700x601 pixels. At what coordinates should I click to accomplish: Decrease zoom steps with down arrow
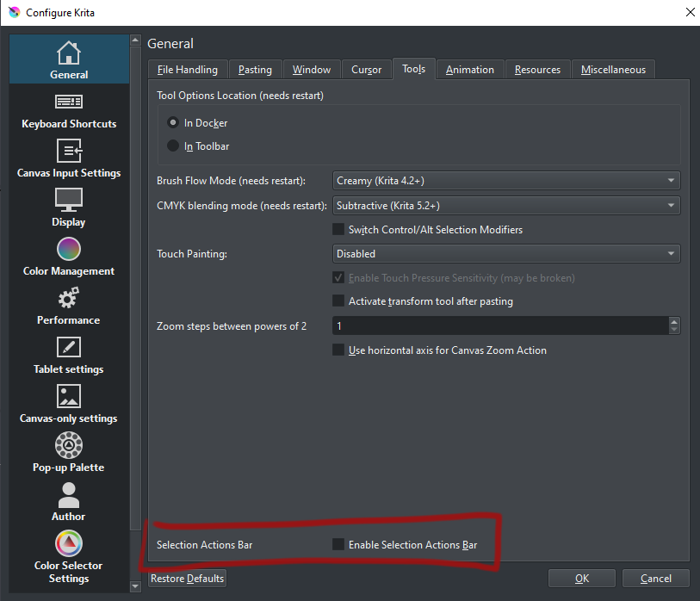pyautogui.click(x=674, y=330)
